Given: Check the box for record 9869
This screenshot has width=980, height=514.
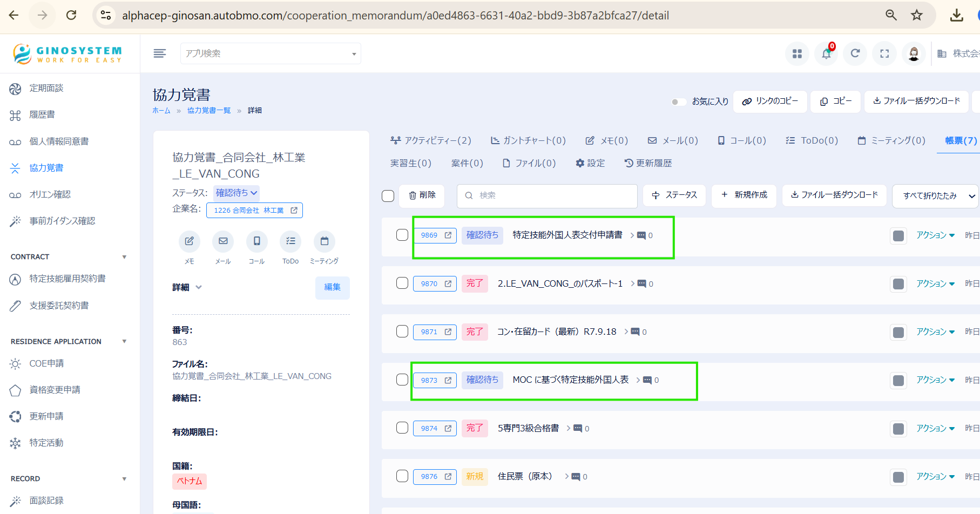Looking at the screenshot, I should pos(402,235).
